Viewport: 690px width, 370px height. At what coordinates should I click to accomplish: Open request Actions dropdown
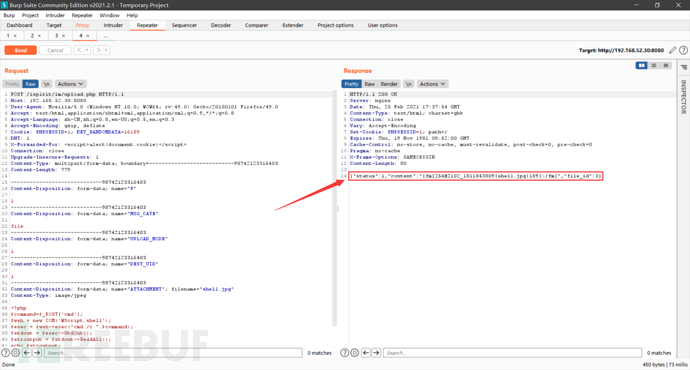click(70, 84)
